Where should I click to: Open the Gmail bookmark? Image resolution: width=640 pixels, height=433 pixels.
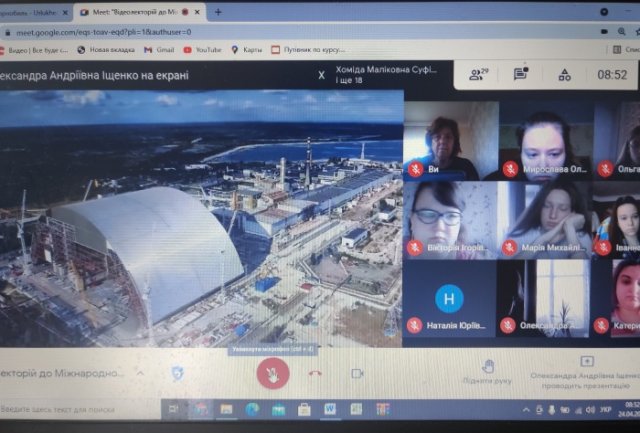click(159, 50)
